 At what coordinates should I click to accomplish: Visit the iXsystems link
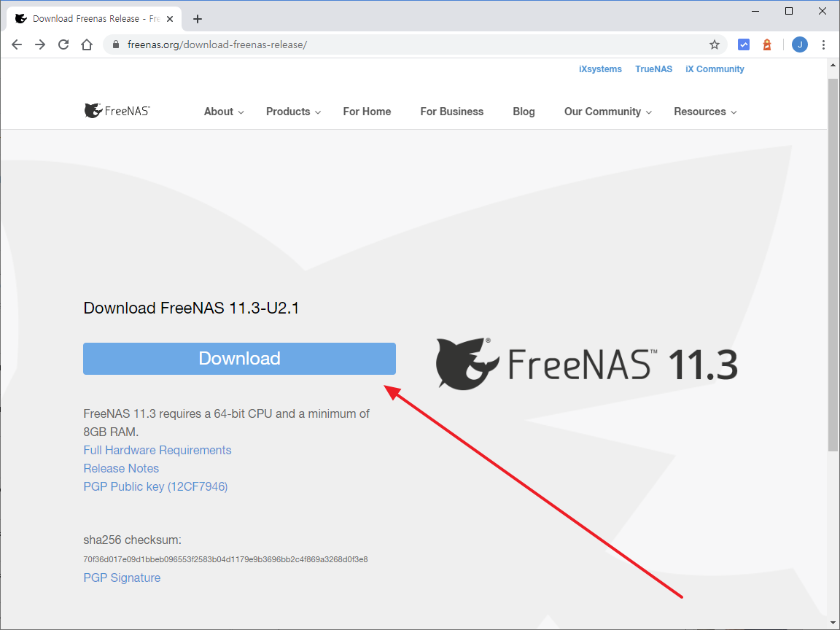click(x=600, y=69)
